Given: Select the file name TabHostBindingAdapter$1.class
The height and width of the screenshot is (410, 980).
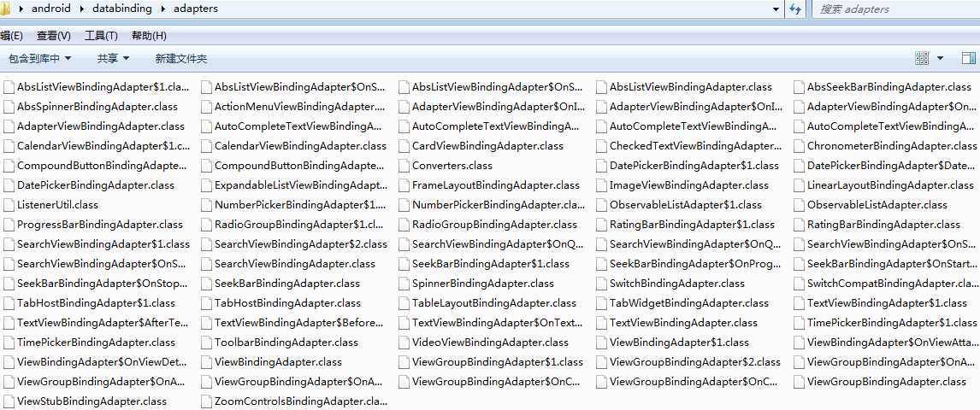Looking at the screenshot, I should (97, 303).
